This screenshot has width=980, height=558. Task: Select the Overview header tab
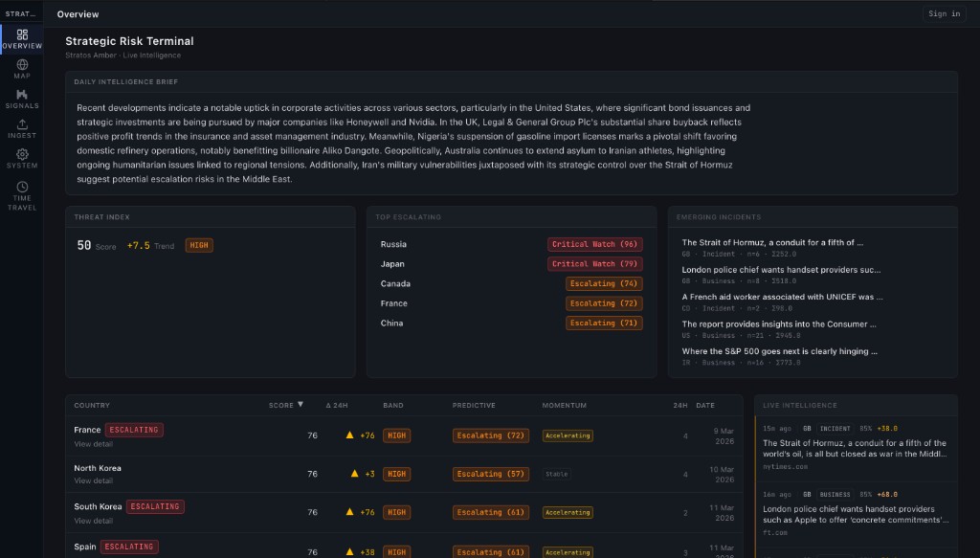click(78, 14)
